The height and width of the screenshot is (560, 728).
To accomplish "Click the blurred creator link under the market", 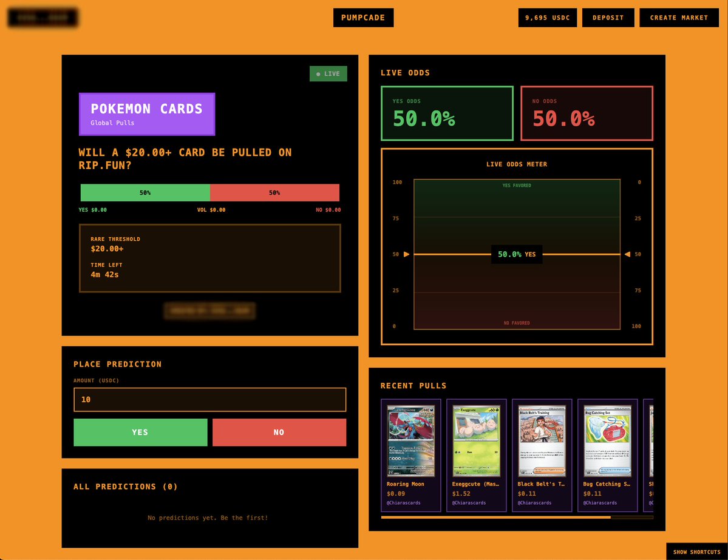I will click(x=210, y=311).
